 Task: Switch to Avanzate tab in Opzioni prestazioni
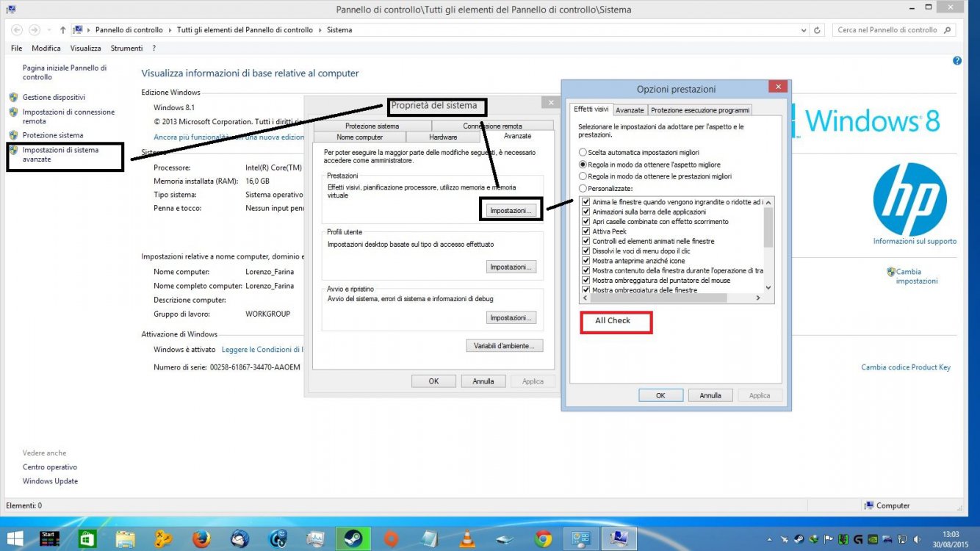point(630,110)
